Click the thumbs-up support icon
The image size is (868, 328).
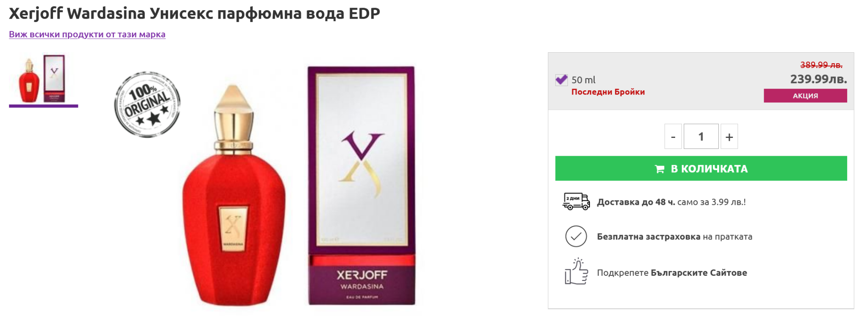(576, 272)
